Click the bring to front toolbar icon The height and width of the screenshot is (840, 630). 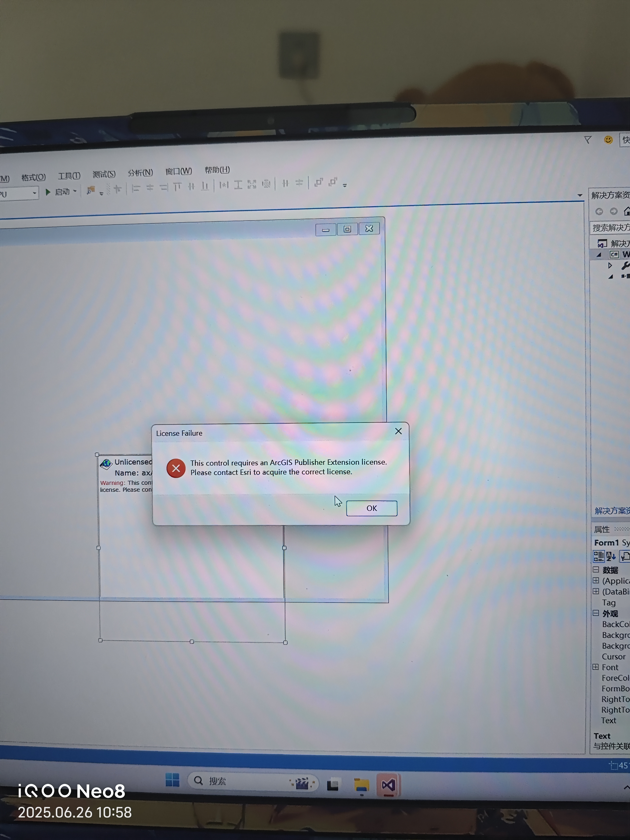tap(318, 182)
